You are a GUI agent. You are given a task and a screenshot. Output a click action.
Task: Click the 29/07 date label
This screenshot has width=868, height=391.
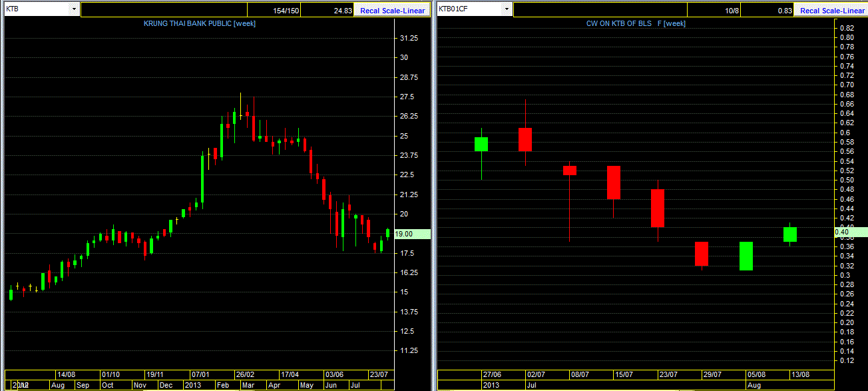pyautogui.click(x=712, y=374)
